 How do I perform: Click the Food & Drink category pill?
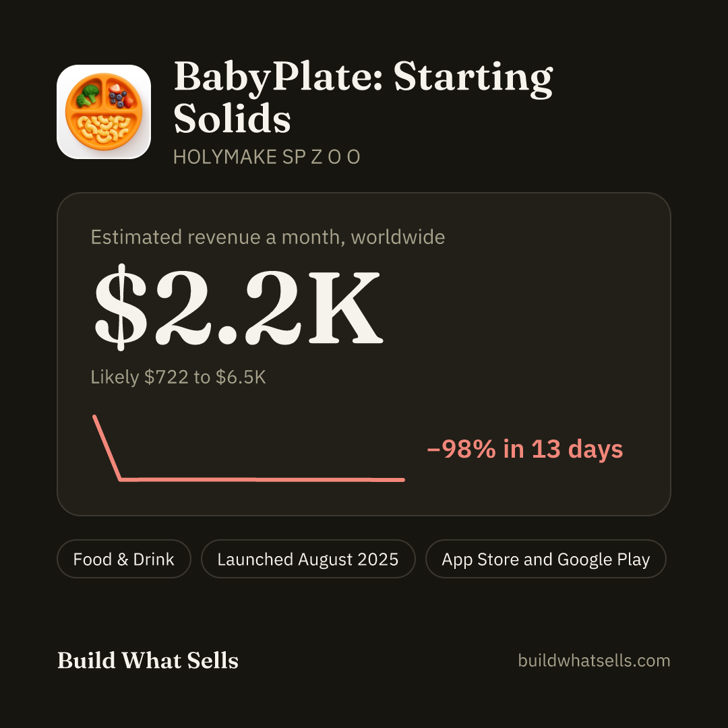124,559
